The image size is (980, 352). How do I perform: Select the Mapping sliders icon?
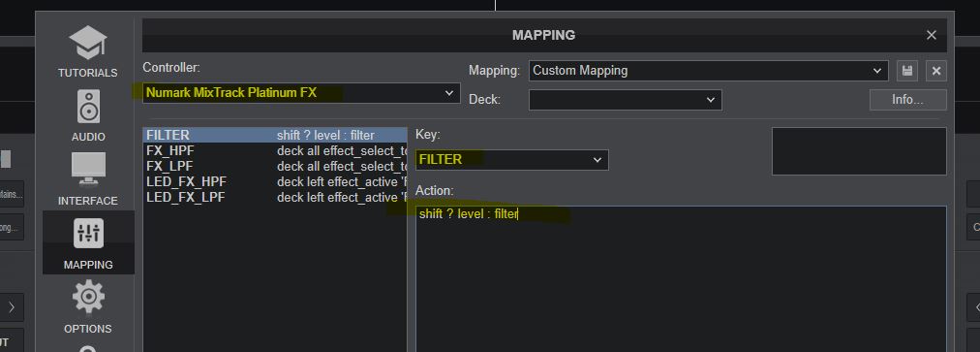(x=88, y=234)
